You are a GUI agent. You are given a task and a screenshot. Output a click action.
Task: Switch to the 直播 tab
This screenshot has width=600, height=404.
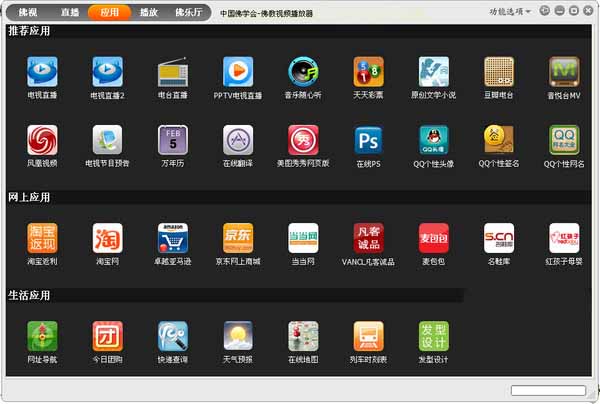click(x=70, y=12)
